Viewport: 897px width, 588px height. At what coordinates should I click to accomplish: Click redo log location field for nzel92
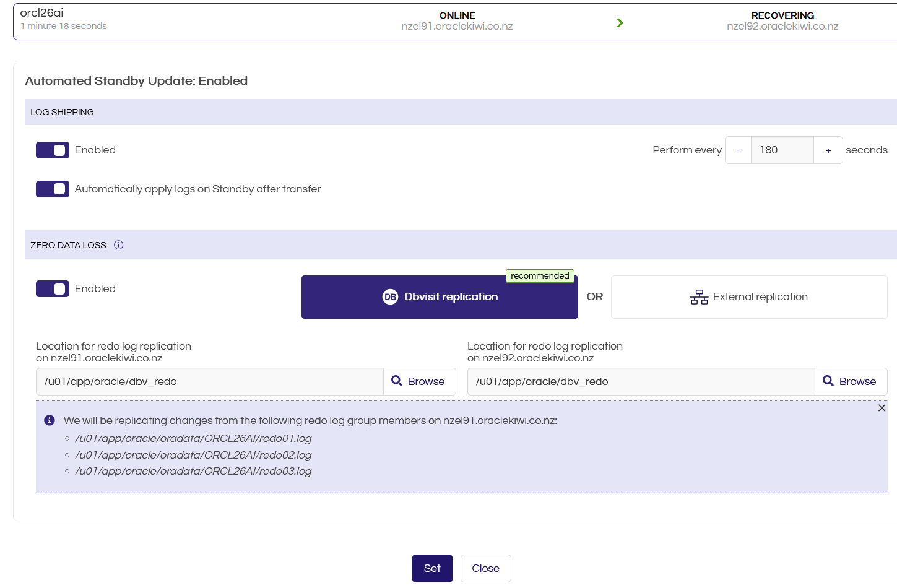pyautogui.click(x=641, y=381)
